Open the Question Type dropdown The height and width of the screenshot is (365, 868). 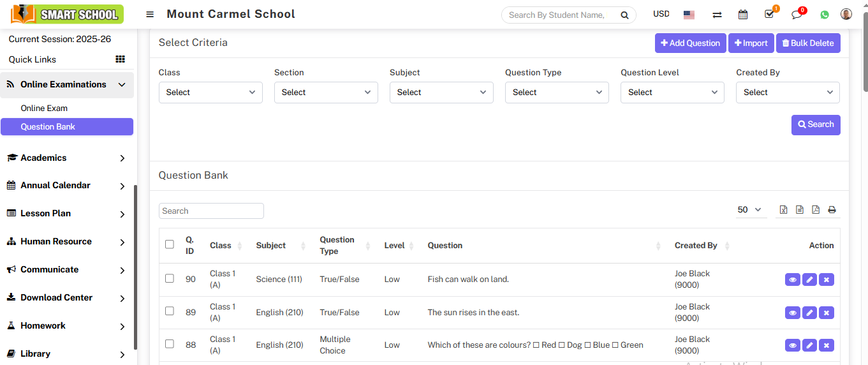click(557, 93)
